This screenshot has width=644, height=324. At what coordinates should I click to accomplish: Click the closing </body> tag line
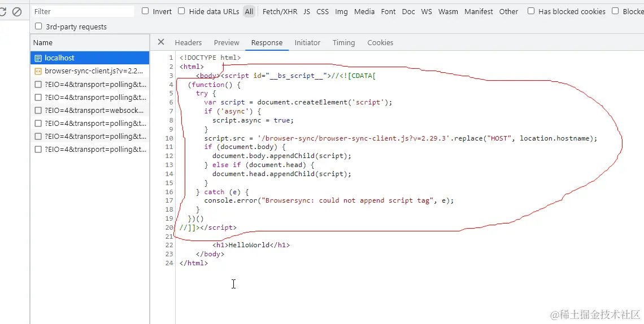[x=210, y=254]
